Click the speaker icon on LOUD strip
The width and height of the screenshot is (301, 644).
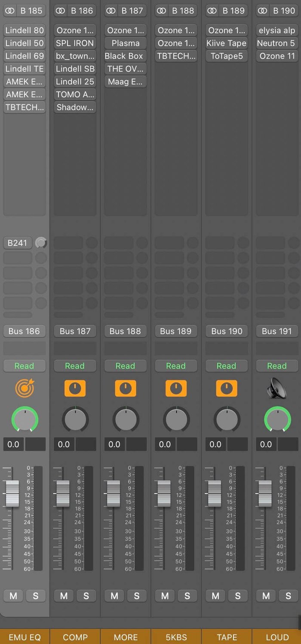click(276, 388)
